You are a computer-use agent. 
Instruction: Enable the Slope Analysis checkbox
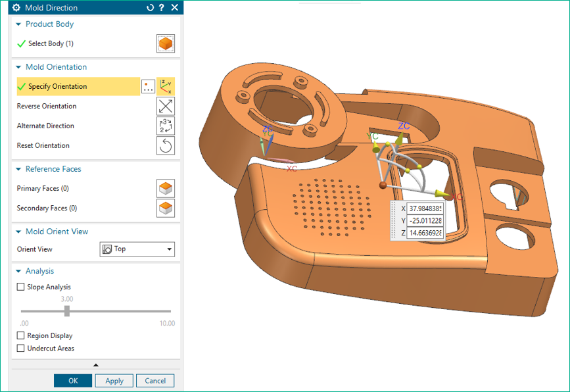[x=21, y=287]
